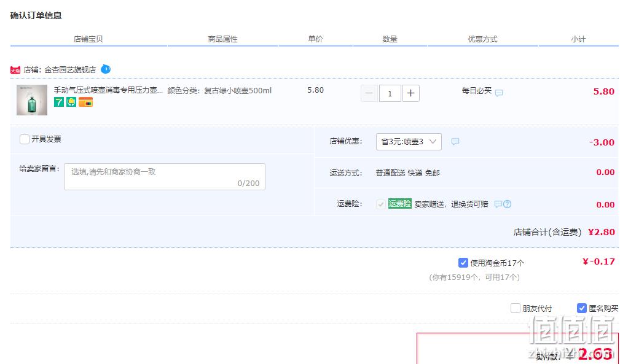Click the 5.80 subtotal in red

(604, 91)
